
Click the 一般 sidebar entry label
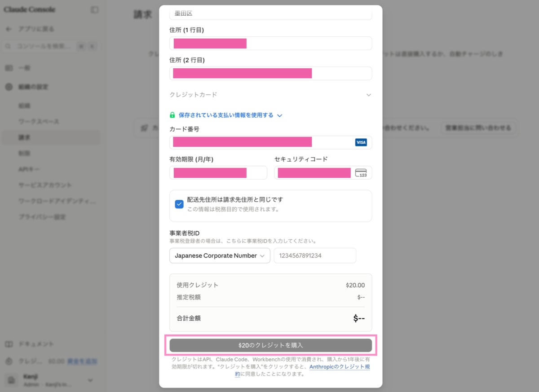[x=24, y=68]
